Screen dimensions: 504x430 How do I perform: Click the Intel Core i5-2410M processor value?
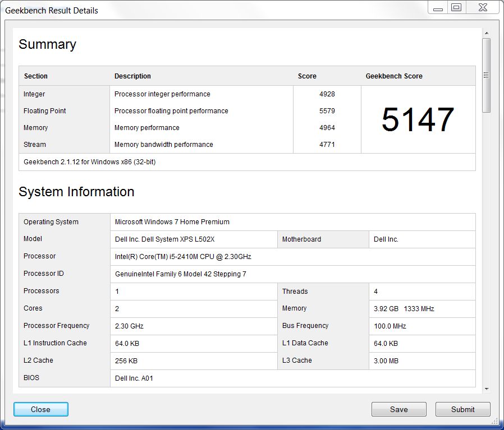pos(183,257)
